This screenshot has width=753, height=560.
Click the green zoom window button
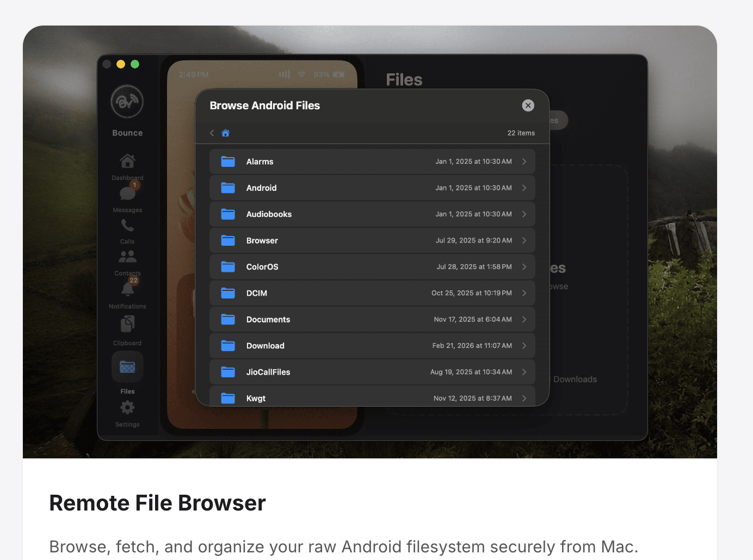(135, 64)
